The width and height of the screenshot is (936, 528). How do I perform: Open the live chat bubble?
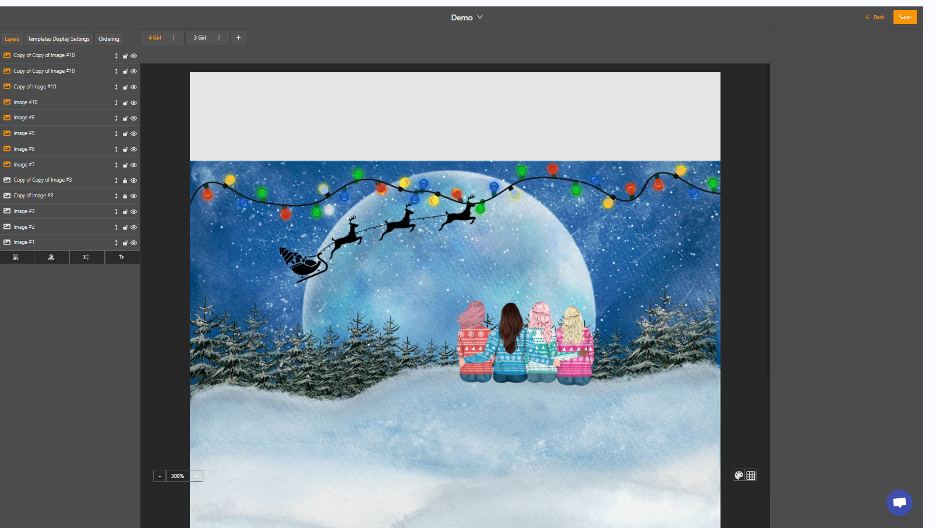click(x=899, y=502)
